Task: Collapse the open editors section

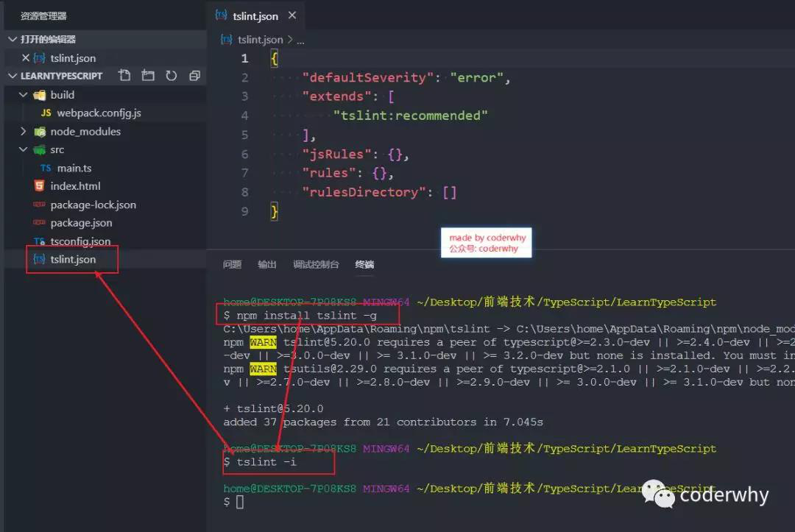Action: pos(13,39)
